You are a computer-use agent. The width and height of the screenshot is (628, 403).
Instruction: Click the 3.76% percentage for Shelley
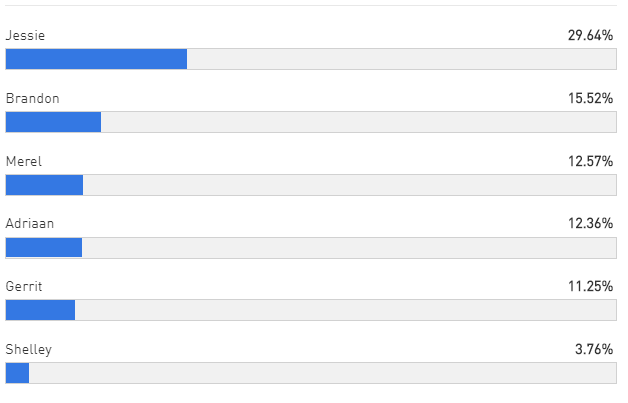click(594, 349)
